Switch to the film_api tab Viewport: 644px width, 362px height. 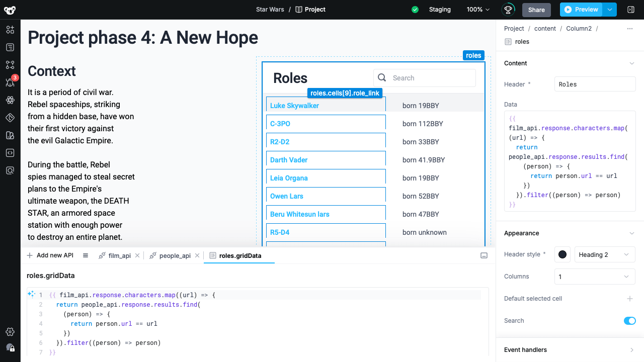pos(119,255)
